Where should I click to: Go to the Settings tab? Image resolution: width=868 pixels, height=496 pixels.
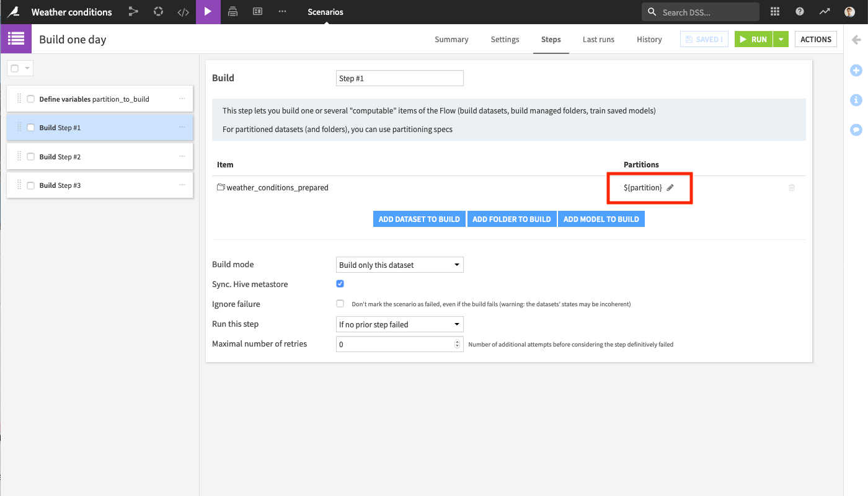[505, 40]
